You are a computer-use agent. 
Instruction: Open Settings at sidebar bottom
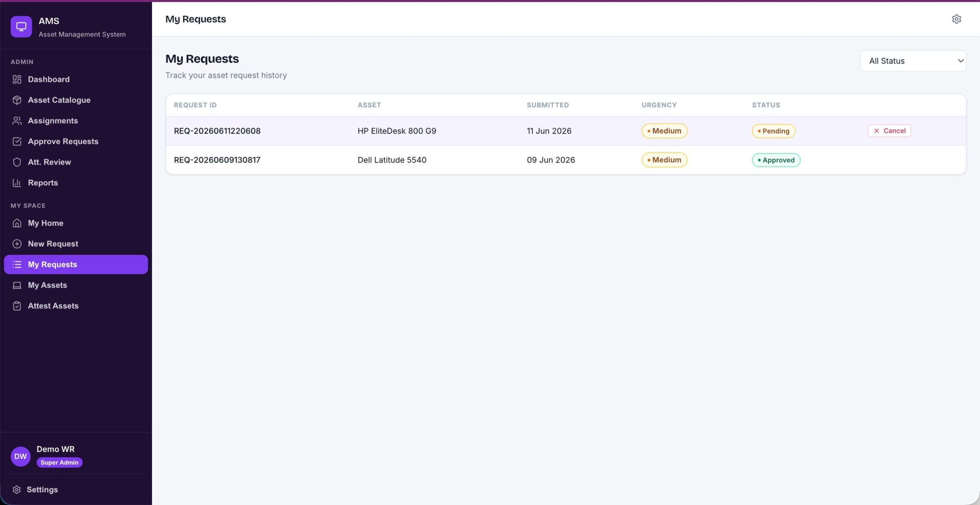pyautogui.click(x=76, y=490)
